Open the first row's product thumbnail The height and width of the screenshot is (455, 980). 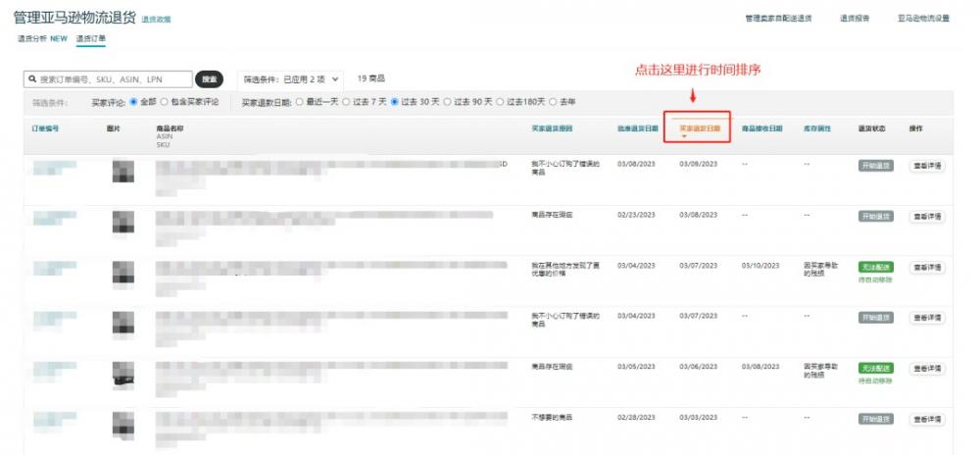click(123, 172)
